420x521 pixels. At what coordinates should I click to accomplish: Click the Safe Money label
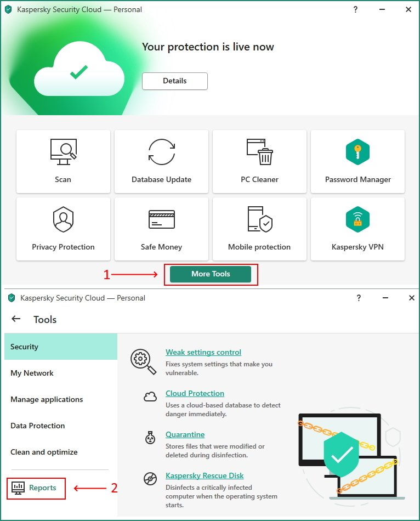coord(161,247)
